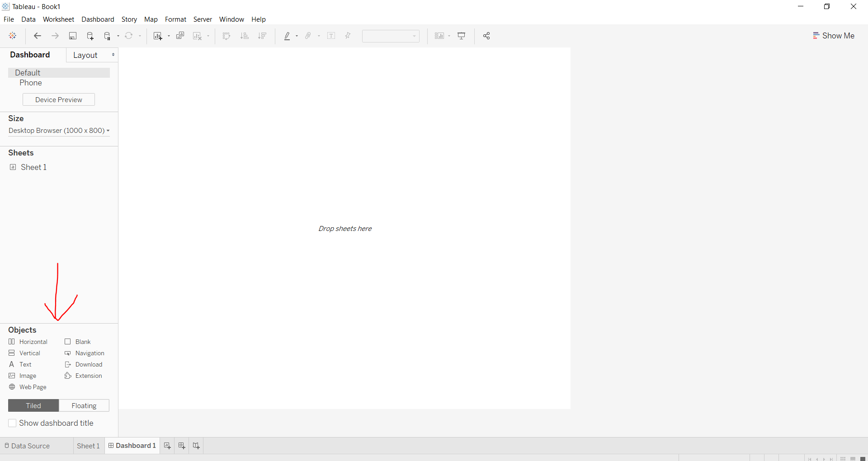This screenshot has height=461, width=868.
Task: Select the Download object
Action: (x=84, y=364)
